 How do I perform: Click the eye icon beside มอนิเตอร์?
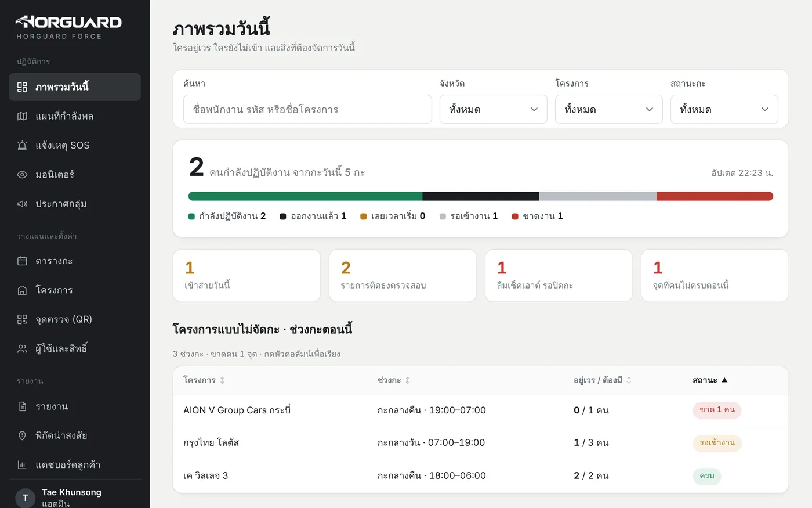(22, 174)
